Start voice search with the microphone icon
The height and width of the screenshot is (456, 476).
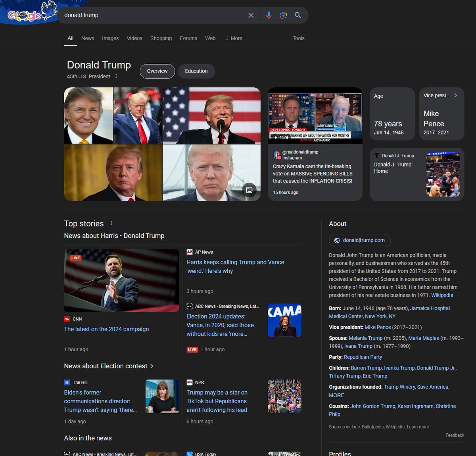[269, 15]
